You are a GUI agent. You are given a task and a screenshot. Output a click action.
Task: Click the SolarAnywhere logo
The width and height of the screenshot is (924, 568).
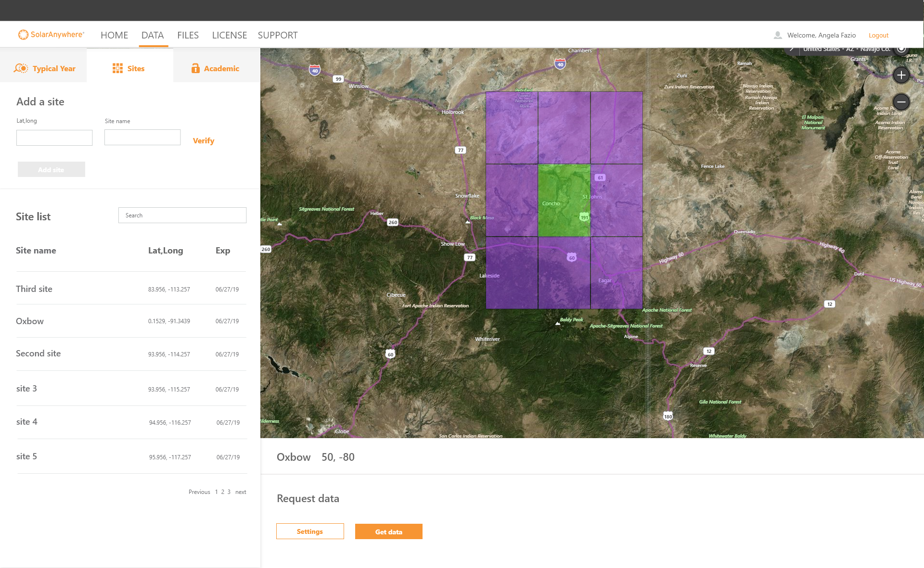[x=51, y=35]
